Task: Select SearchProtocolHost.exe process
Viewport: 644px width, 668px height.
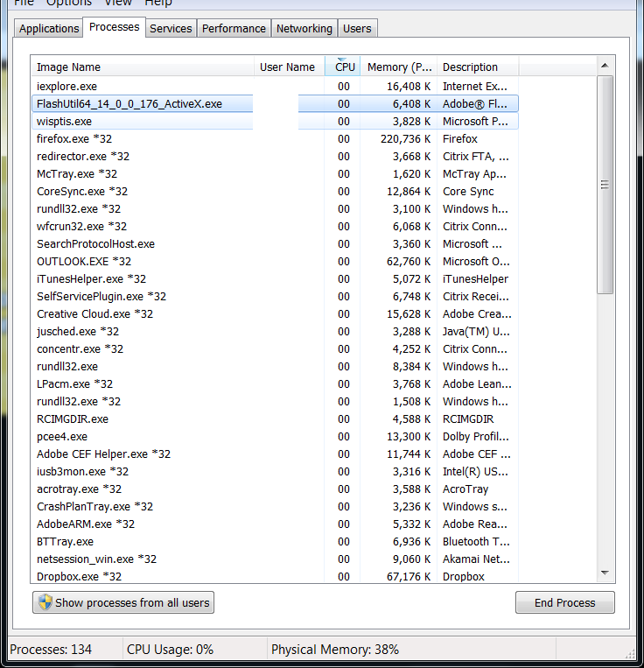Action: click(275, 243)
